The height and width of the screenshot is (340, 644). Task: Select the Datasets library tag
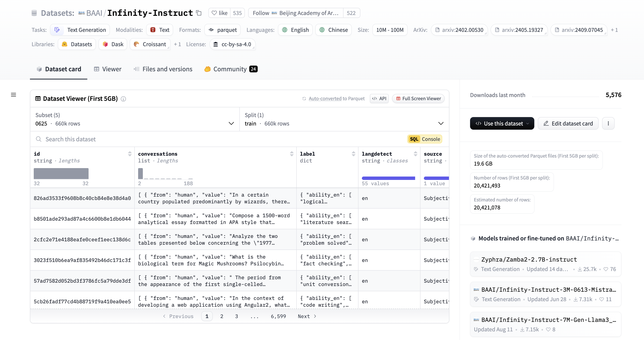[x=77, y=44]
